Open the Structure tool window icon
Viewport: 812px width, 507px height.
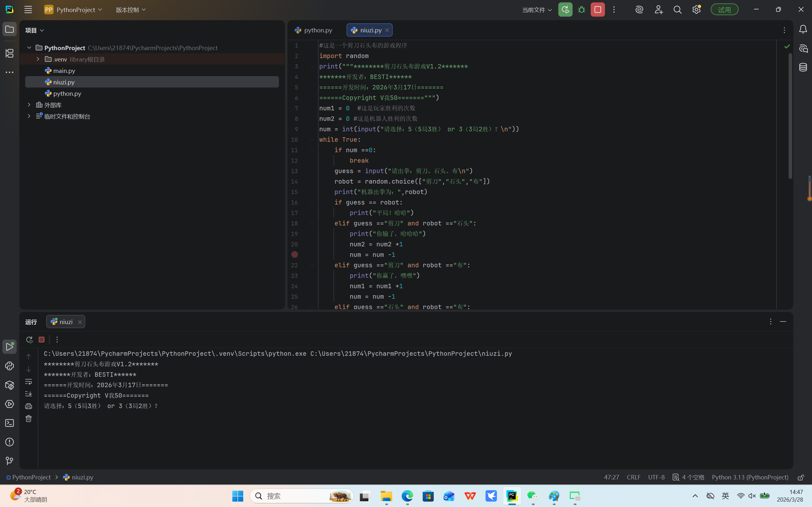point(10,53)
